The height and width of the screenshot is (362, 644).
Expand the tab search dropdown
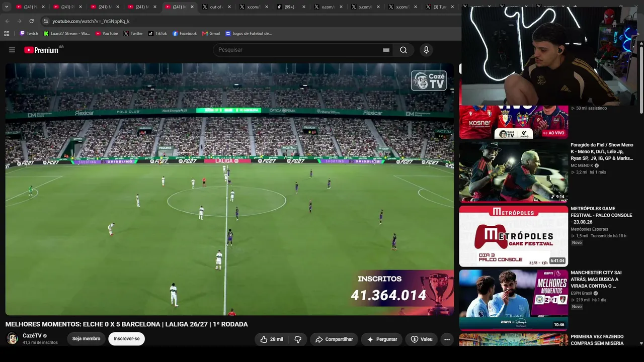[7, 7]
